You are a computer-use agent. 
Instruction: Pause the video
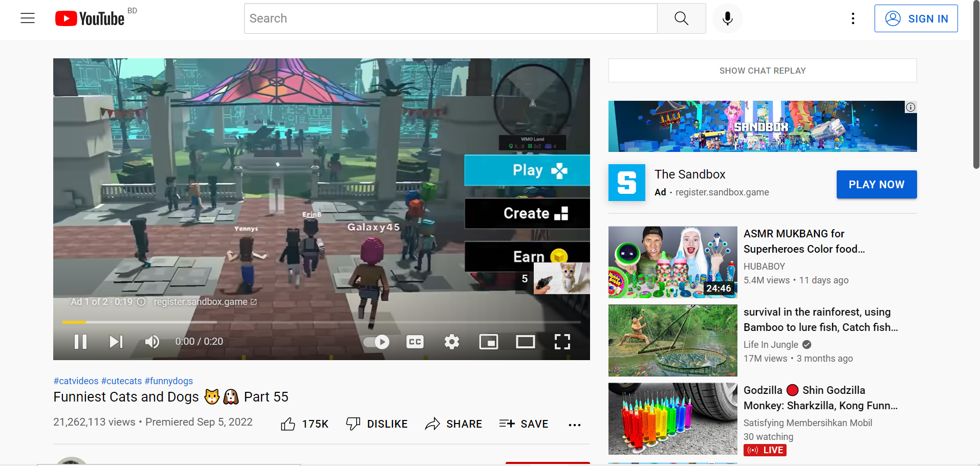(x=80, y=341)
